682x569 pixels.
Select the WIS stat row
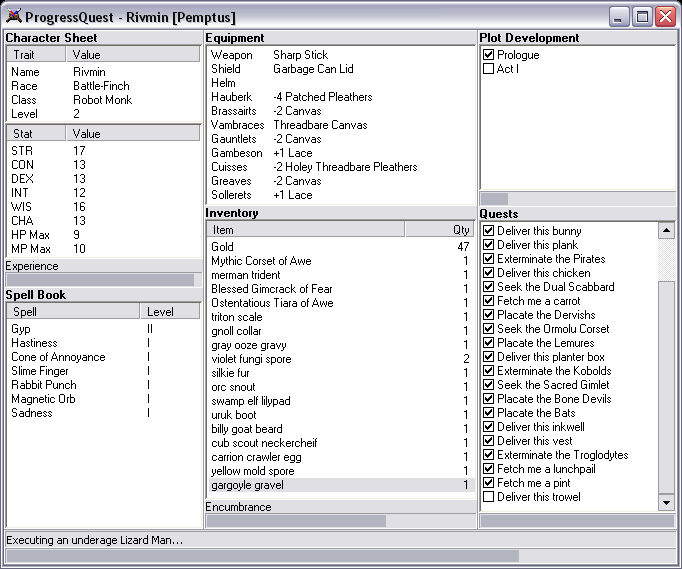(x=104, y=207)
